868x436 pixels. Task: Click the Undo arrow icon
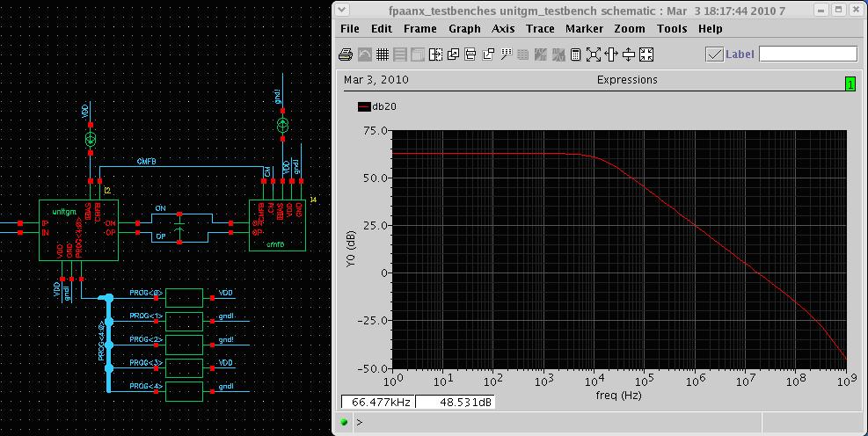365,54
